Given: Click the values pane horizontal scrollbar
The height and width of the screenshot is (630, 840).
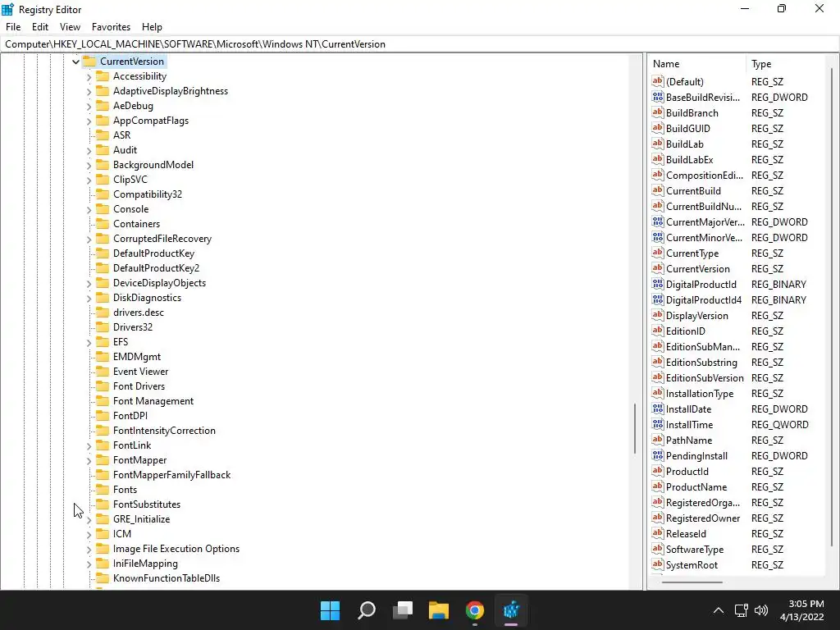Looking at the screenshot, I should tap(692, 582).
